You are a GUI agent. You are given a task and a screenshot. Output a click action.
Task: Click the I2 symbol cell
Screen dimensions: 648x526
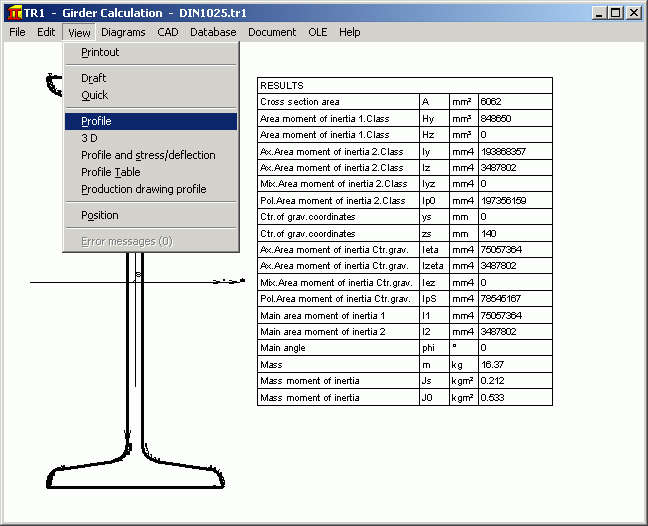pos(434,332)
